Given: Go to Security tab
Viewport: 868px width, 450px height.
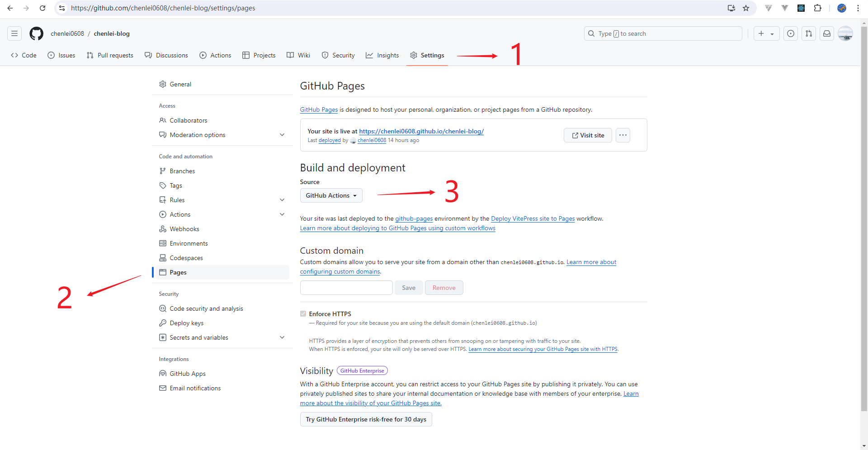Looking at the screenshot, I should click(338, 55).
